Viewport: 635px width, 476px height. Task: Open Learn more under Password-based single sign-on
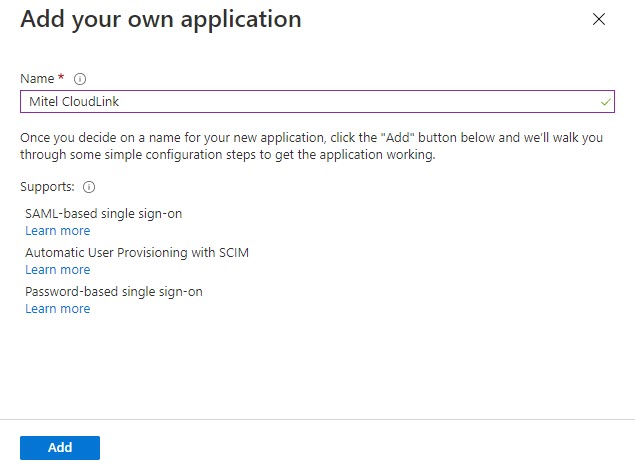tap(58, 308)
